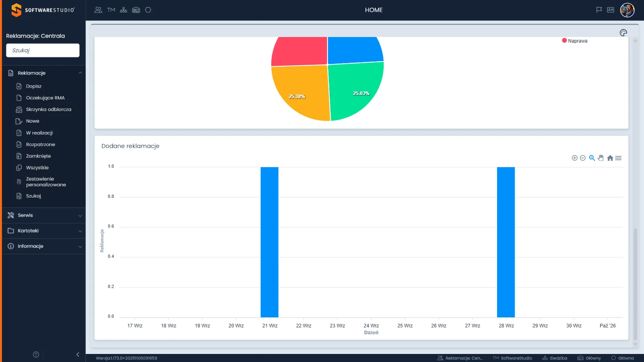
Task: Expand the Informacje menu section
Action: point(44,246)
